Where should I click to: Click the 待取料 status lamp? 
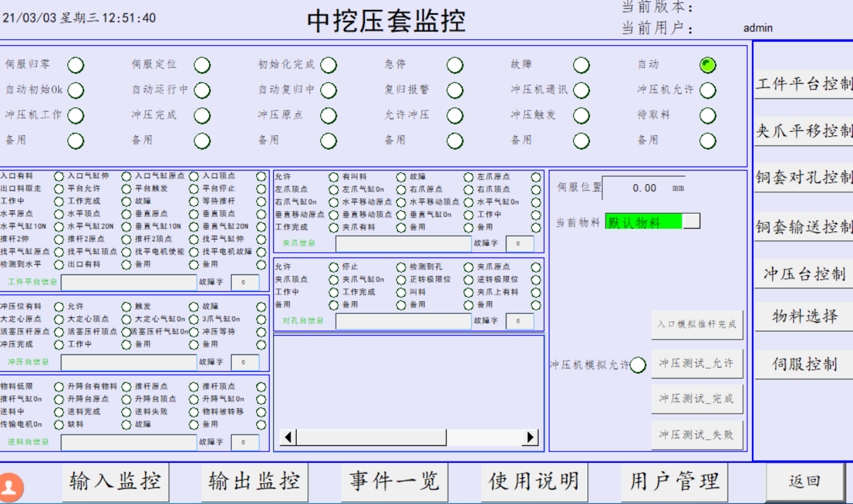pos(707,115)
